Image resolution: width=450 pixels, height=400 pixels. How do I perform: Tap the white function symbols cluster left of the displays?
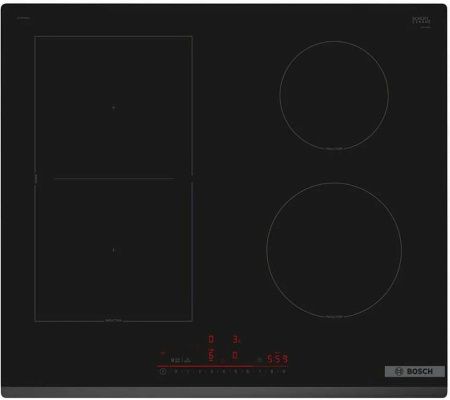[x=180, y=360]
